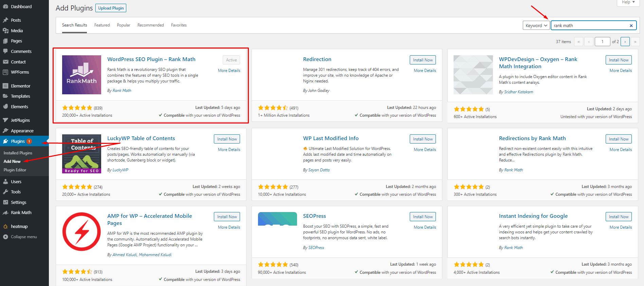Image resolution: width=644 pixels, height=286 pixels.
Task: Install LuckyWP Table of Contents plugin
Action: tap(227, 139)
